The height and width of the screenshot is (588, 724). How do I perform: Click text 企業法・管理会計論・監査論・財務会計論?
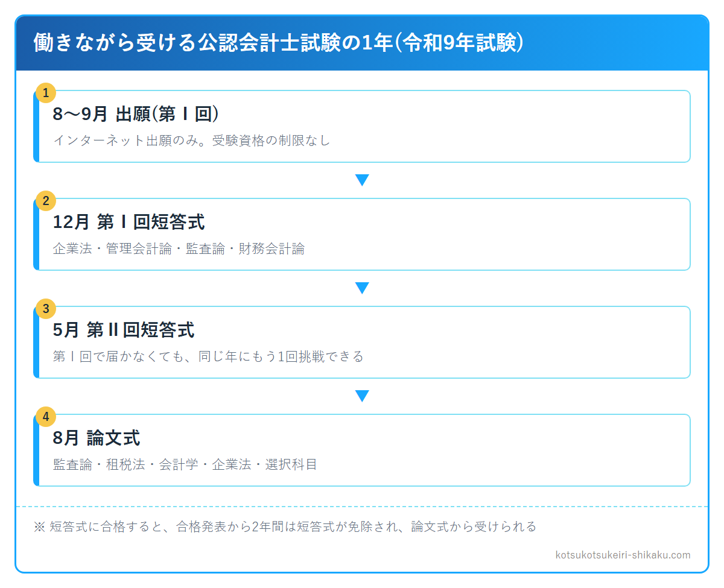click(x=179, y=248)
